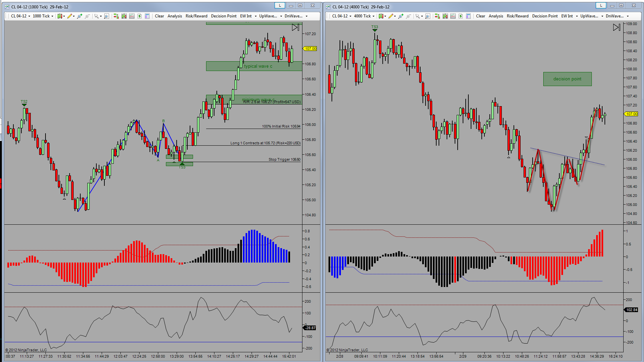Click title bar chart icon of 4000 Tick window
Viewport: 644px width, 362px height.
coord(328,7)
